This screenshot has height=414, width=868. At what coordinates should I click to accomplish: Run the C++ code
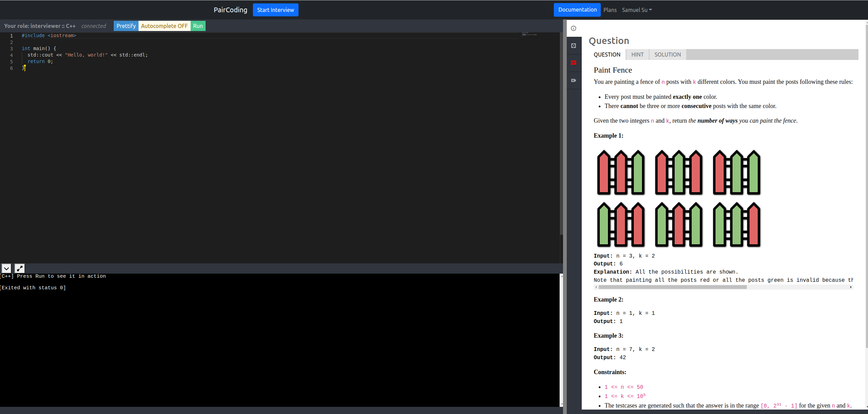[x=198, y=26]
